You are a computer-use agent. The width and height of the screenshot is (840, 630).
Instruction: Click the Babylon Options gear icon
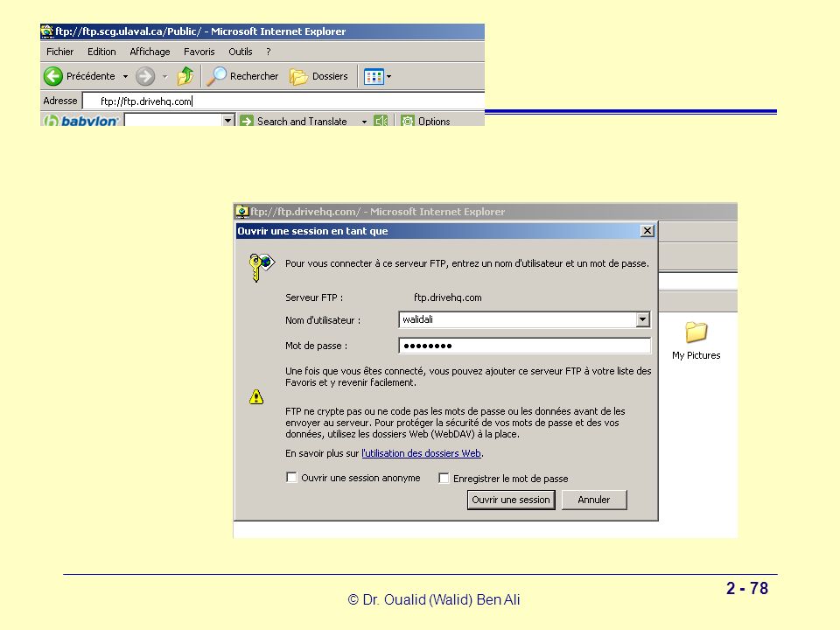408,121
